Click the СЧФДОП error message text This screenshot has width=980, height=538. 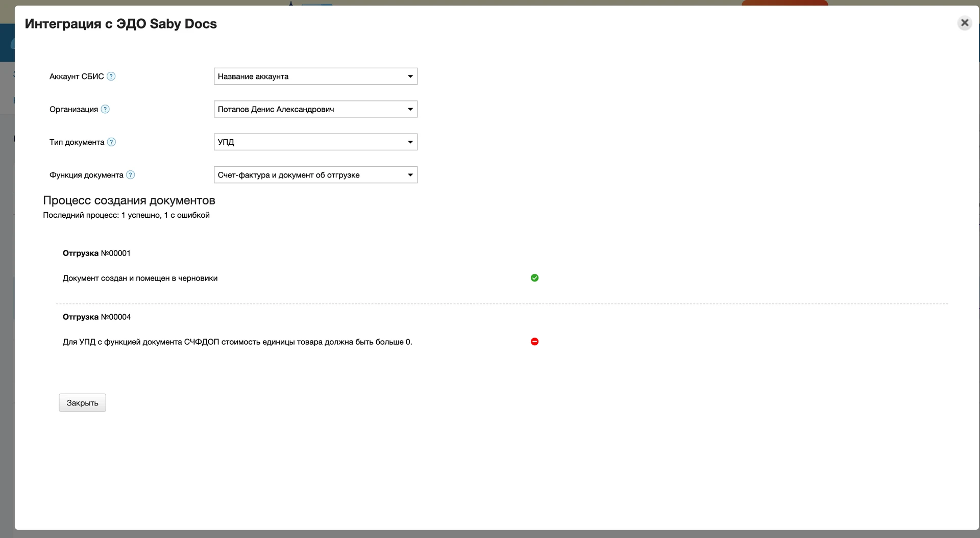tap(237, 342)
